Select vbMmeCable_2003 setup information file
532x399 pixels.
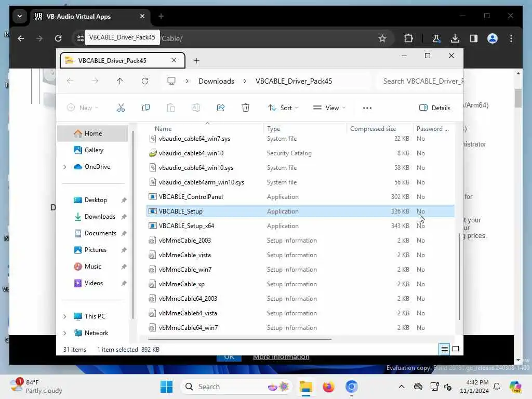300,240
